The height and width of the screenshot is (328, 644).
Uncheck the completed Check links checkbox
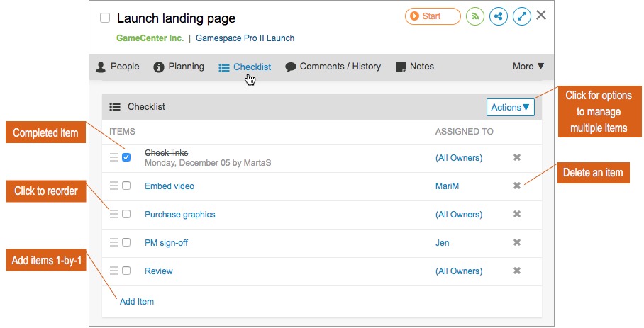point(126,157)
